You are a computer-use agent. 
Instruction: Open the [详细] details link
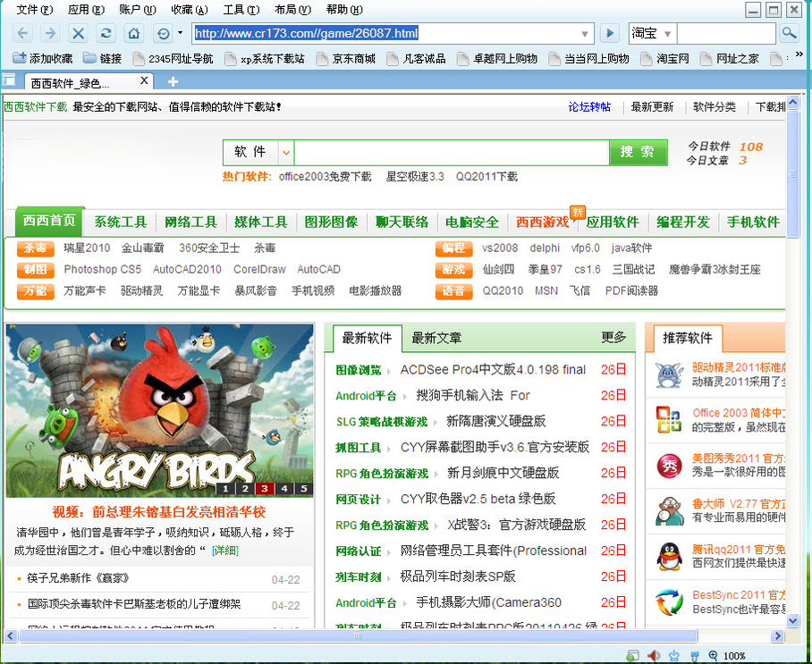(225, 551)
